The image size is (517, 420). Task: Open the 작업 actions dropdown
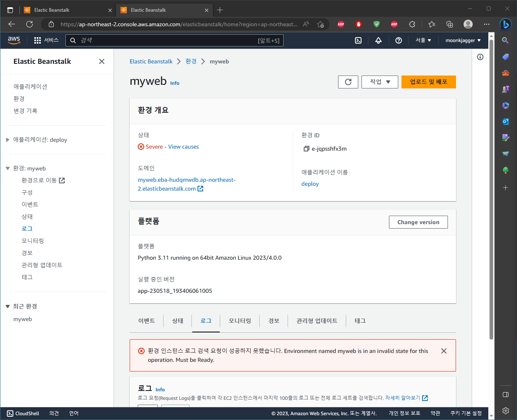[x=380, y=82]
